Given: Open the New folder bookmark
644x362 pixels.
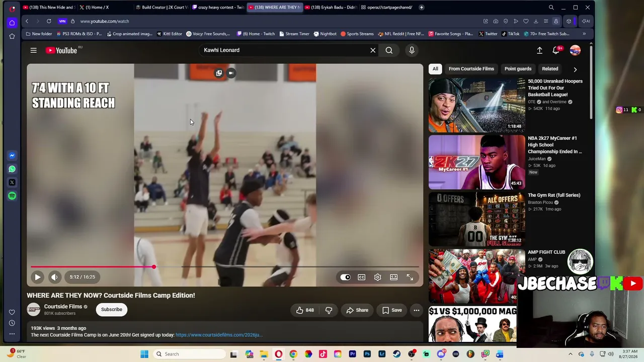Looking at the screenshot, I should click(x=39, y=34).
